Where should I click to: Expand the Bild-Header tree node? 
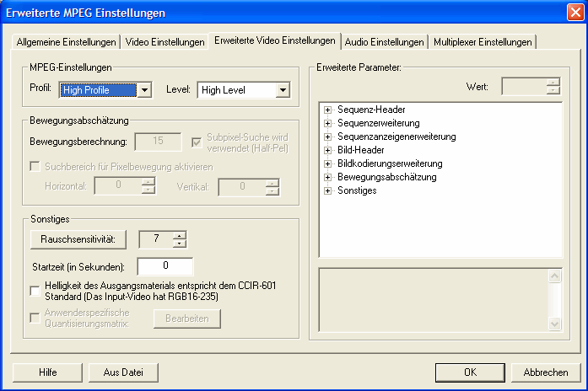[x=328, y=150]
